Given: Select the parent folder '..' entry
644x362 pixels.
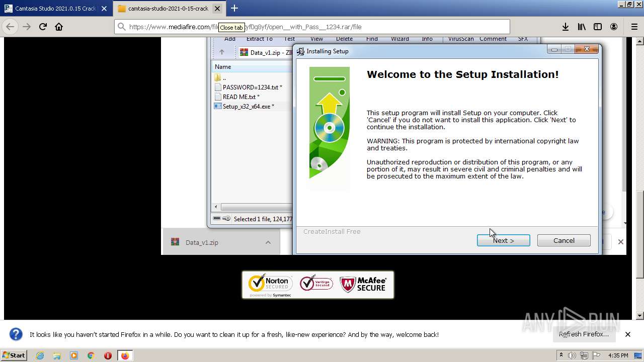Looking at the screenshot, I should 220,77.
